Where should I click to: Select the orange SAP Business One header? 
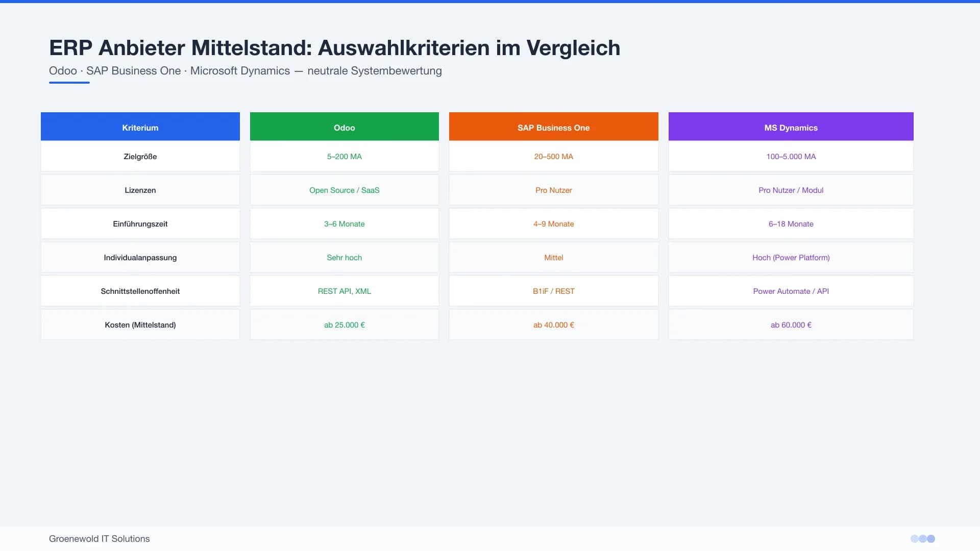[x=554, y=127]
